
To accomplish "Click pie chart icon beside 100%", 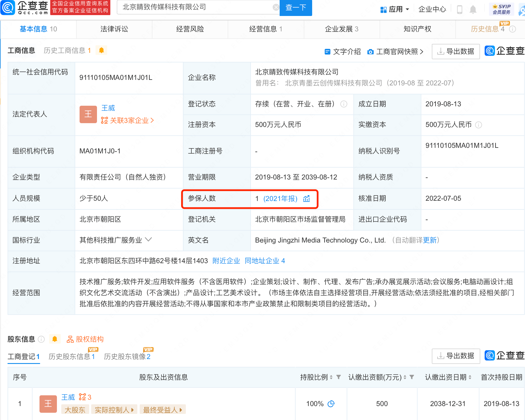I will click(x=331, y=403).
